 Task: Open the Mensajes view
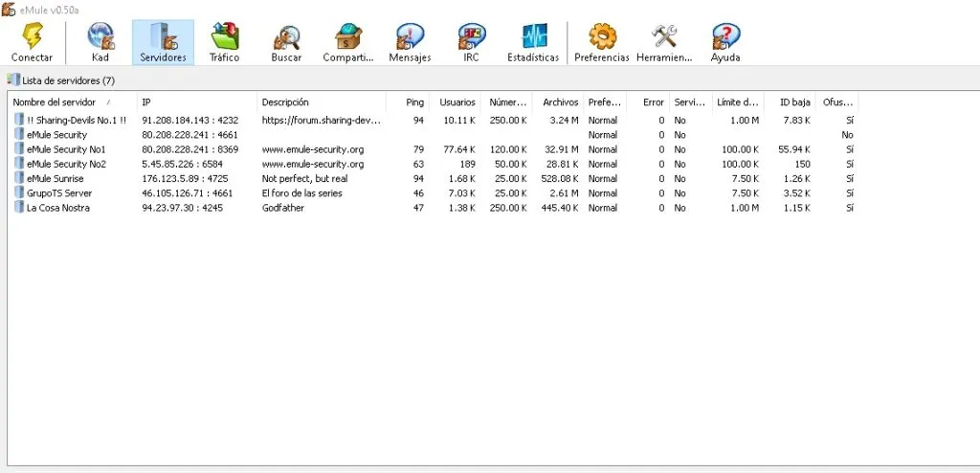[x=410, y=42]
